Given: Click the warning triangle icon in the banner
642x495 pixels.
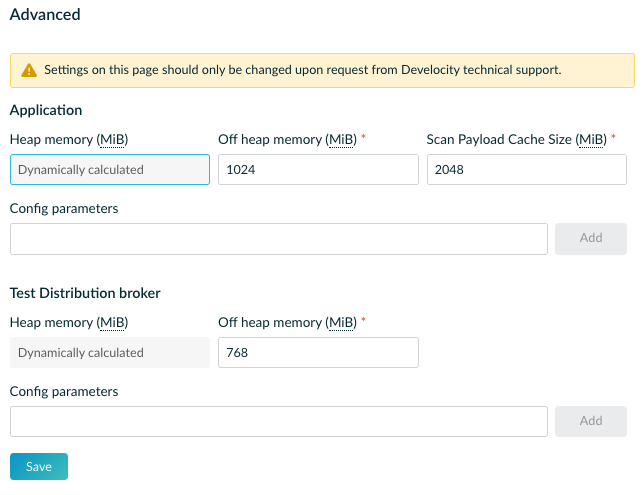Looking at the screenshot, I should [28, 71].
